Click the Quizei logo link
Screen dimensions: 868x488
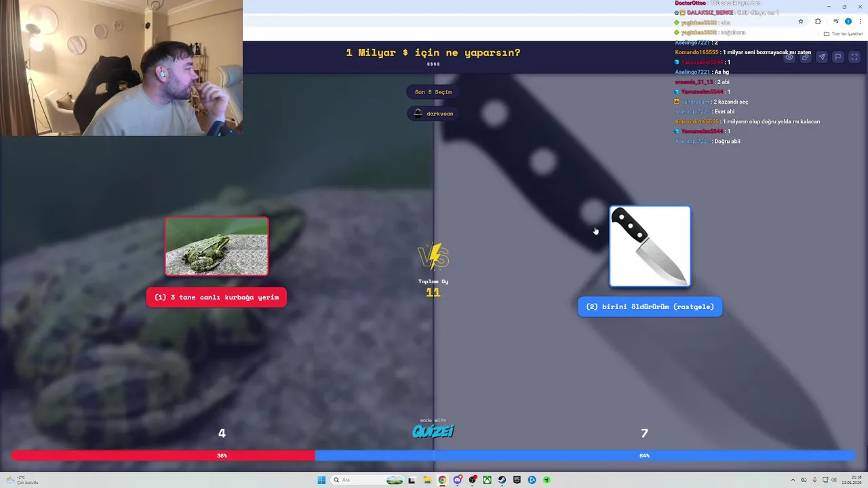coord(433,430)
